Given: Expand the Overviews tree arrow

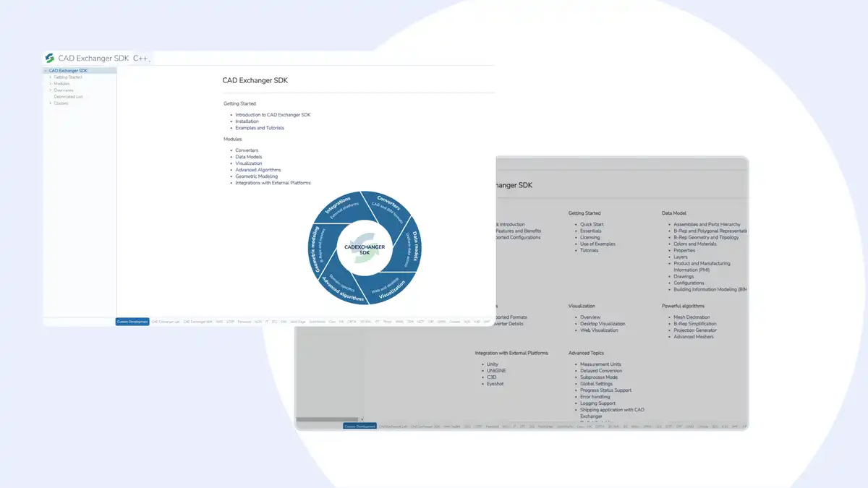Looking at the screenshot, I should point(51,90).
